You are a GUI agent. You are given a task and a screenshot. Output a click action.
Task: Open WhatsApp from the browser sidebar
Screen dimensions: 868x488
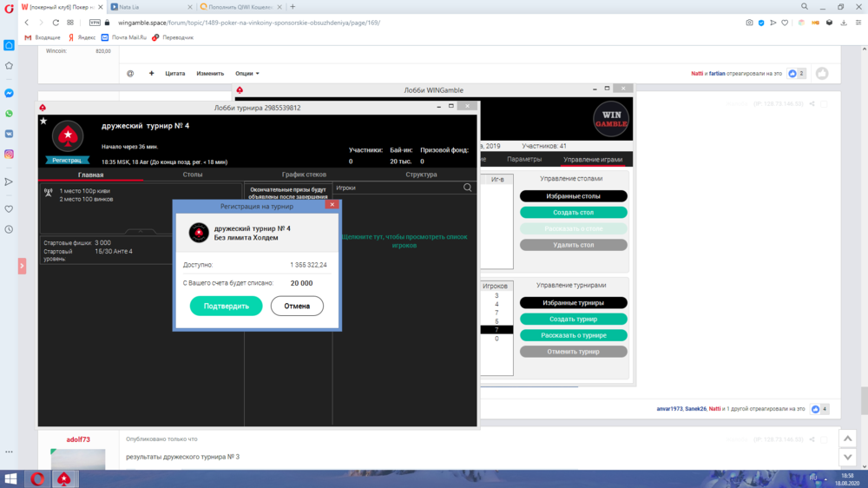(x=9, y=114)
